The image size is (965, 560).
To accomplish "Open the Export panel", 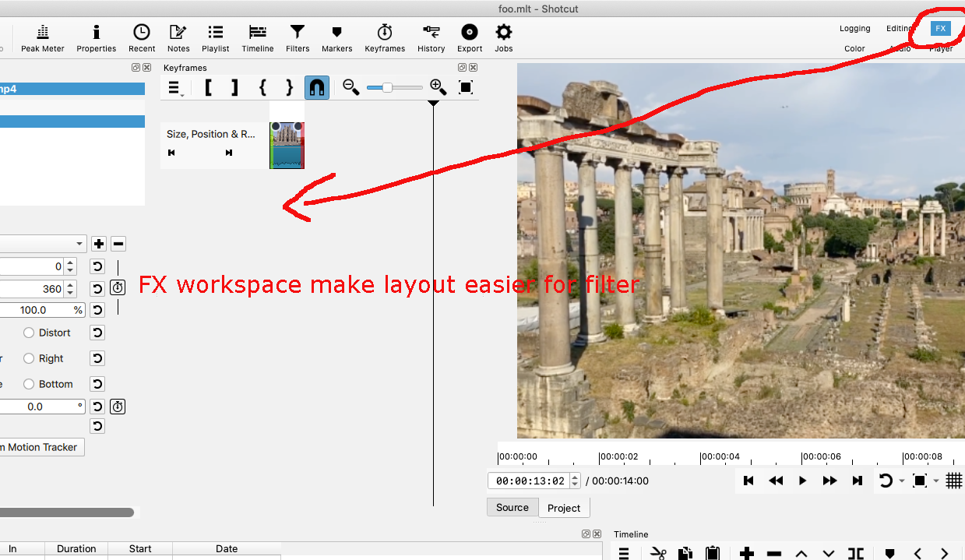I will click(x=470, y=38).
